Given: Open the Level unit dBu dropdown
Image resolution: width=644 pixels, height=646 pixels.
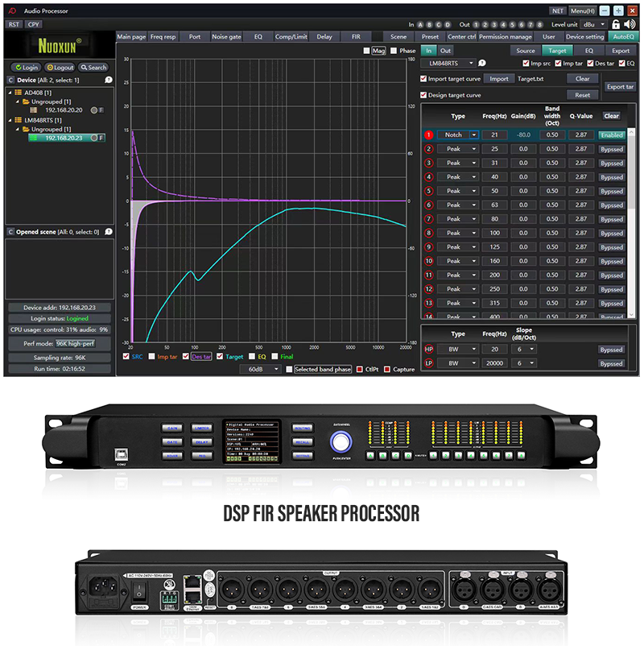Looking at the screenshot, I should click(x=594, y=24).
